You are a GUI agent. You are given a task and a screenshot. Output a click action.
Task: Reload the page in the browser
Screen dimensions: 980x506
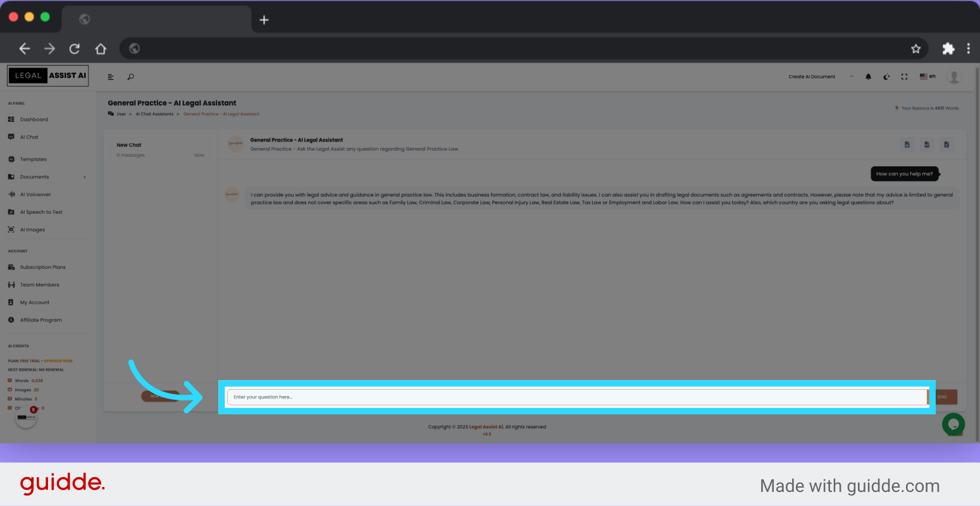click(75, 49)
